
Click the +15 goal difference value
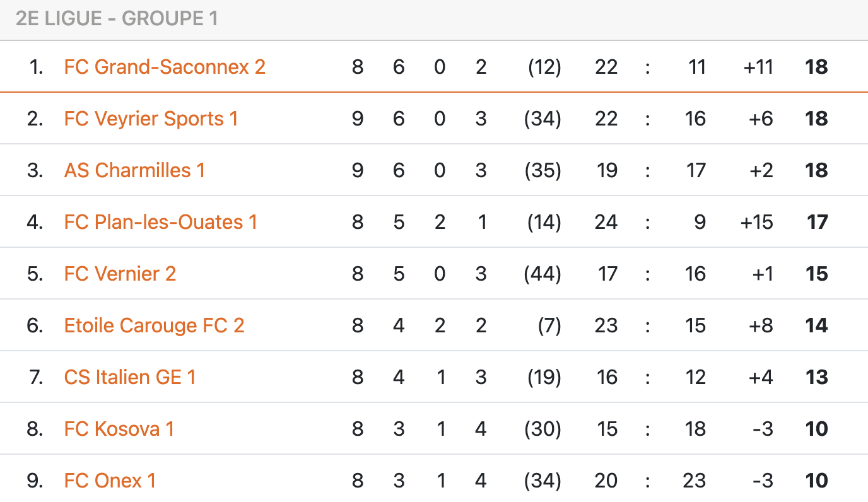tap(758, 222)
